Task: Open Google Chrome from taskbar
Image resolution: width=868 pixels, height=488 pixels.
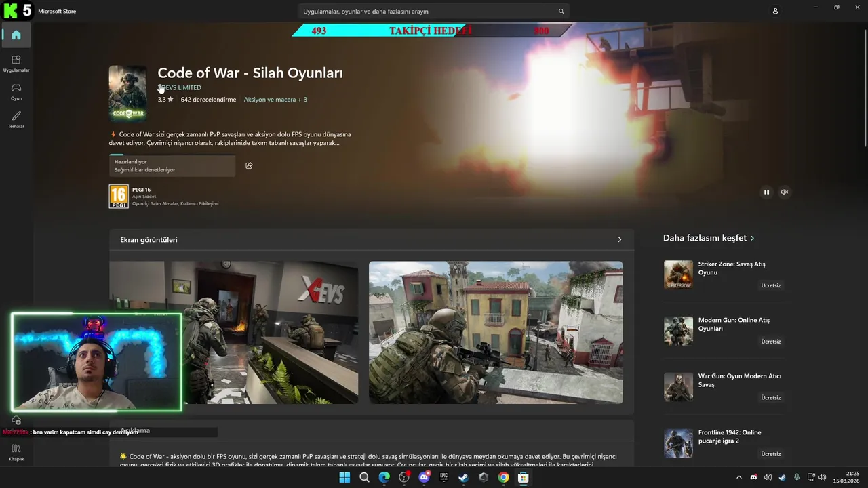Action: pos(503,477)
